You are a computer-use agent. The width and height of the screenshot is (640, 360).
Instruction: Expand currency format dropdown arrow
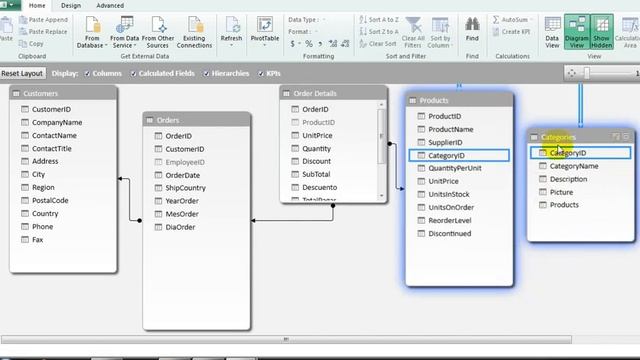click(299, 44)
